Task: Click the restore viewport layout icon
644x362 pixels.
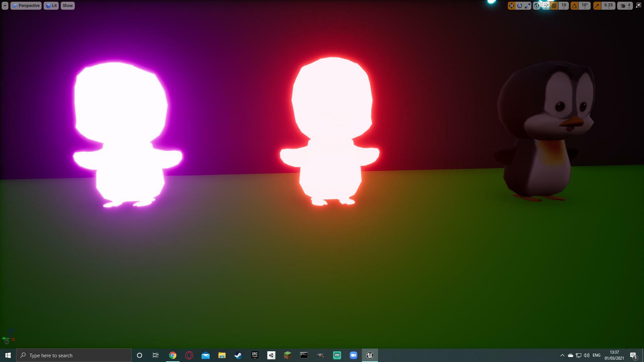Action: 638,5
